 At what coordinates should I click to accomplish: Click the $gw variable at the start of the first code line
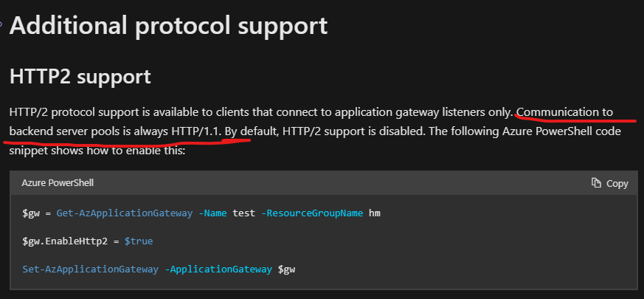pyautogui.click(x=31, y=213)
